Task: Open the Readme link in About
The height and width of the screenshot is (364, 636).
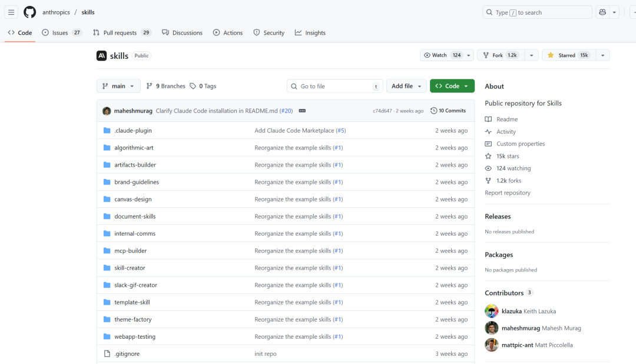Action: [501, 120]
